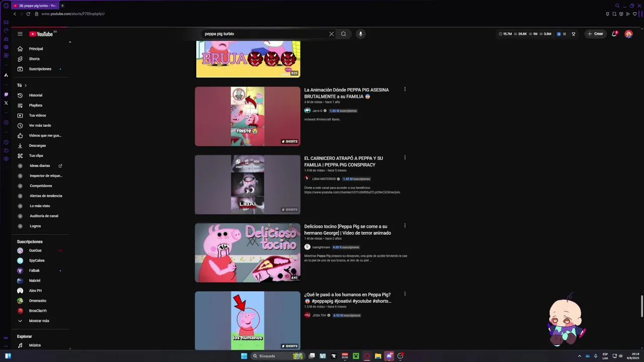
Task: Add page to bookmarks heart icon
Action: tap(634, 14)
